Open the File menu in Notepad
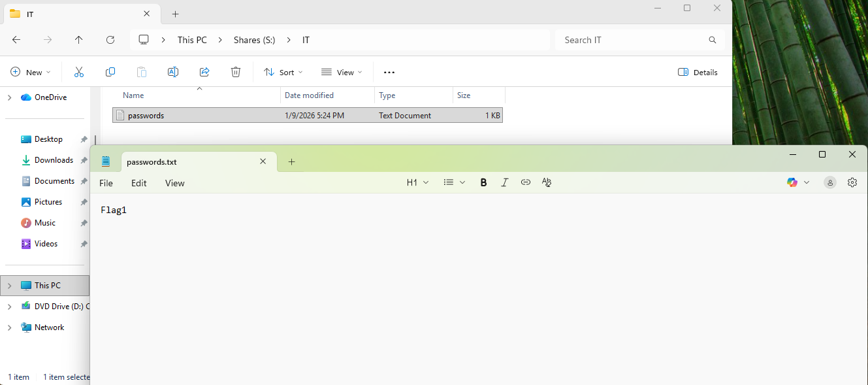The width and height of the screenshot is (868, 385). point(106,183)
